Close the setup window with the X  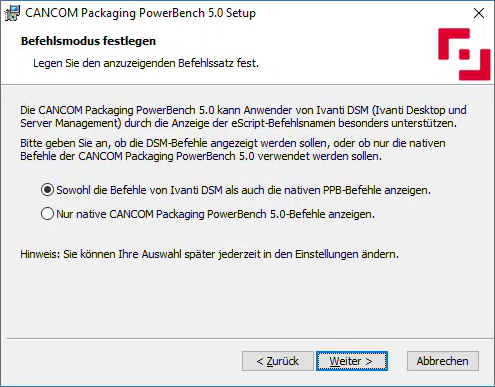pos(479,13)
